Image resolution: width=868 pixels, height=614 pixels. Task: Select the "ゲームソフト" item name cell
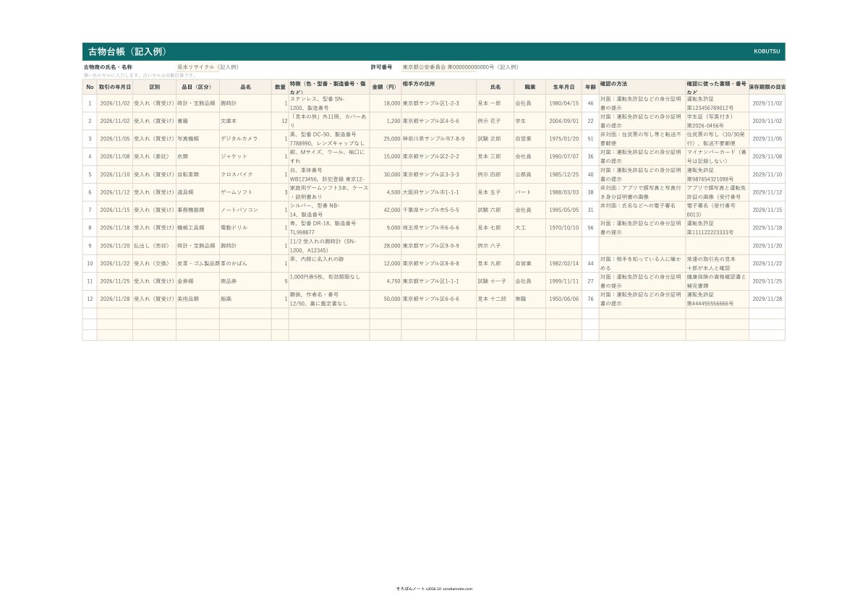245,192
